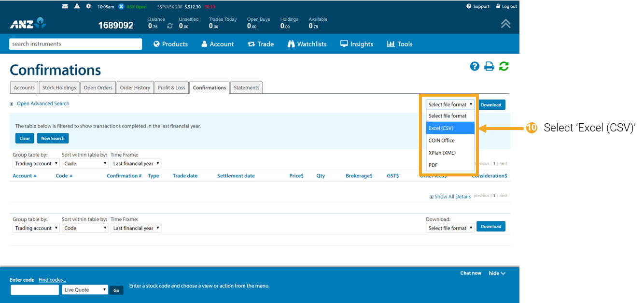
Task: Click the New Search button
Action: click(x=53, y=138)
